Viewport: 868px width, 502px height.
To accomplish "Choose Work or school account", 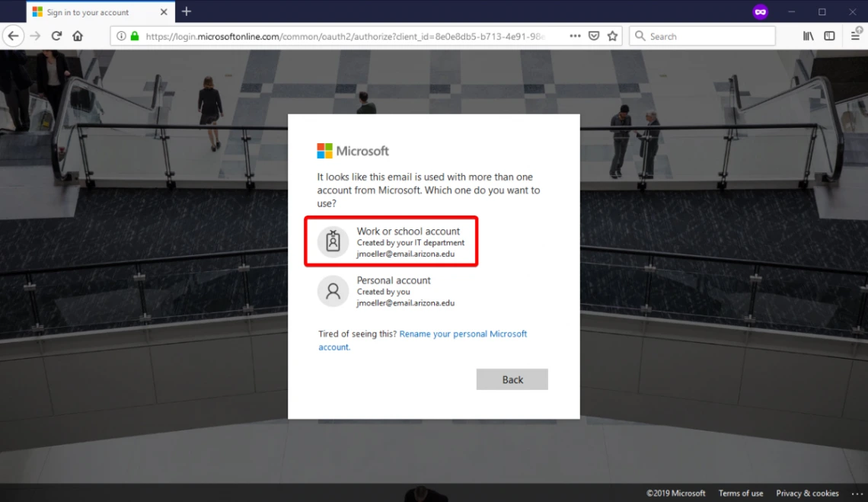I will pyautogui.click(x=391, y=241).
